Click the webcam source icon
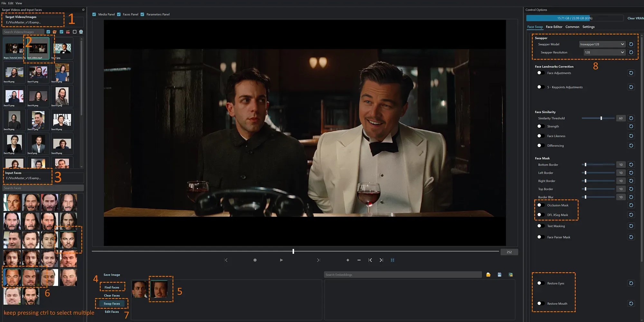The height and width of the screenshot is (322, 644). [x=81, y=32]
